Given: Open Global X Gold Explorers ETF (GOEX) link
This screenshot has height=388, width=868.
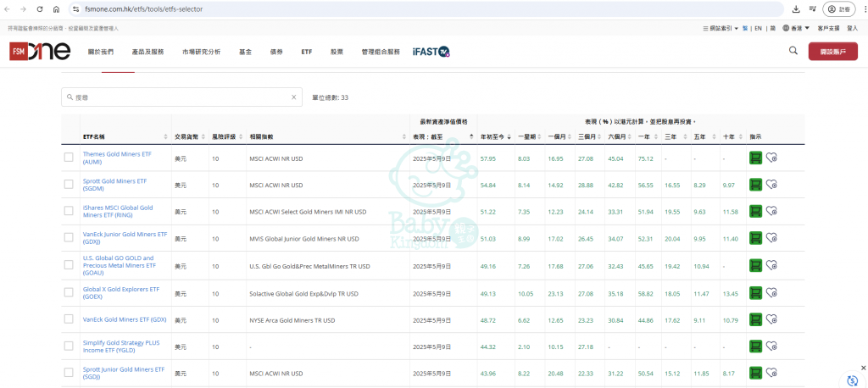Looking at the screenshot, I should [120, 292].
